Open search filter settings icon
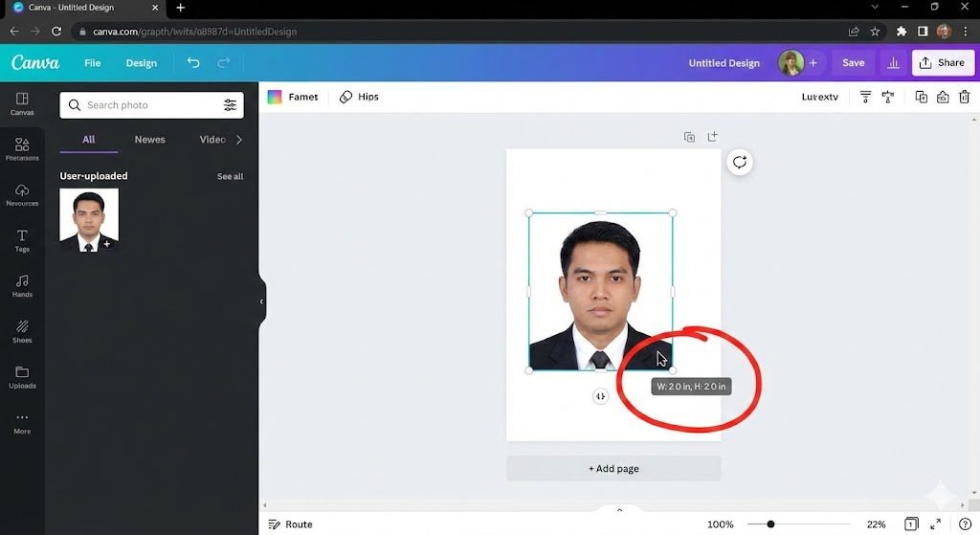The width and height of the screenshot is (980, 535). [230, 105]
